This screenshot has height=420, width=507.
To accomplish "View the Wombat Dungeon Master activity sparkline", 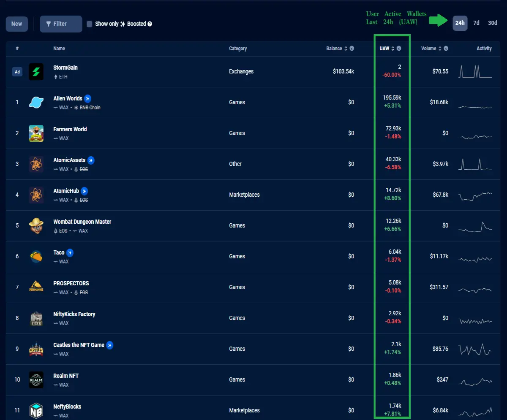I will point(475,226).
